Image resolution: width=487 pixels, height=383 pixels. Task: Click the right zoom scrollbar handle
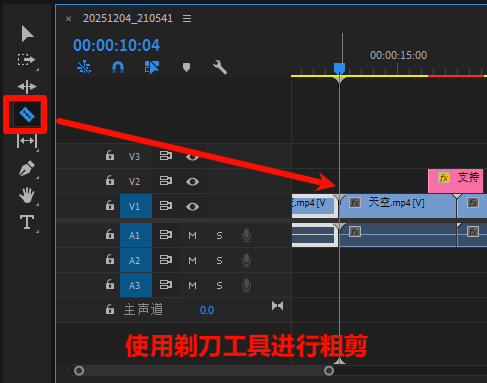[329, 371]
